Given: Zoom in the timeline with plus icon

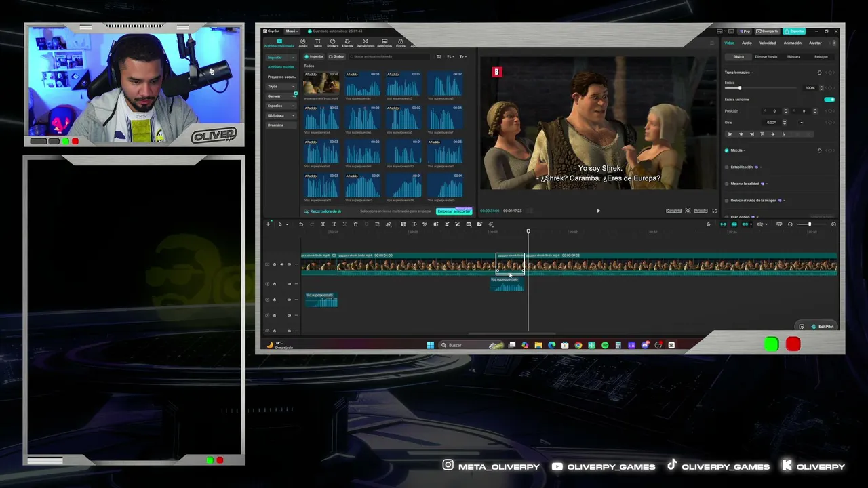Looking at the screenshot, I should [x=833, y=224].
